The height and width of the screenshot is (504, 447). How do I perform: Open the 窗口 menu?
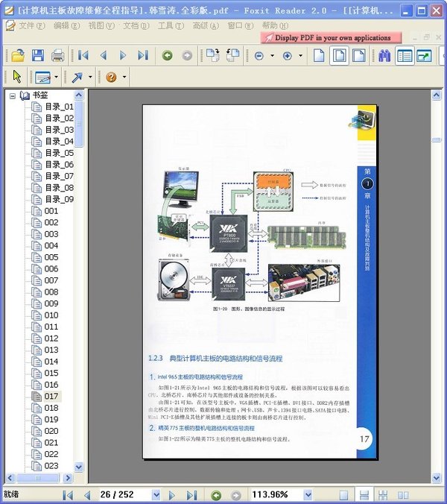(240, 25)
